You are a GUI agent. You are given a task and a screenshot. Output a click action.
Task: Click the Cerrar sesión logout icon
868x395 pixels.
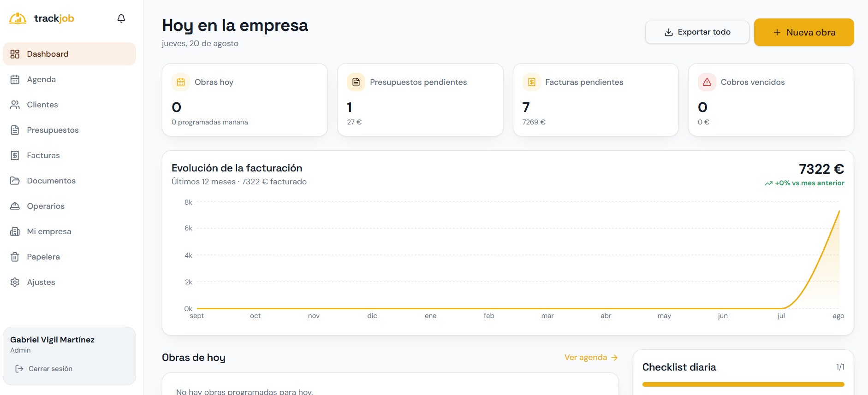tap(19, 369)
